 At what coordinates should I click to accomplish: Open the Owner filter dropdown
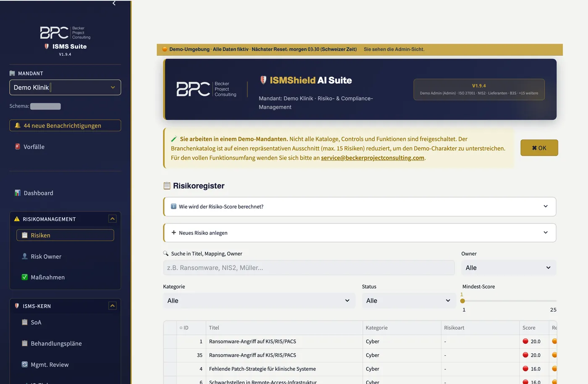(509, 268)
